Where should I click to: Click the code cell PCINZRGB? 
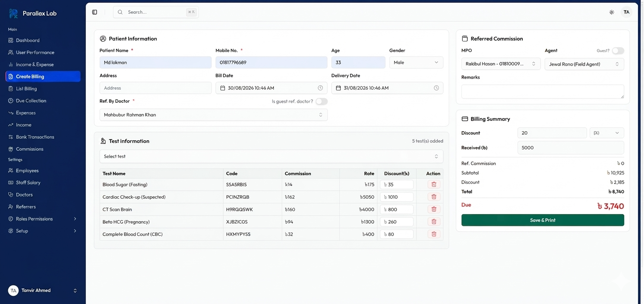[238, 197]
